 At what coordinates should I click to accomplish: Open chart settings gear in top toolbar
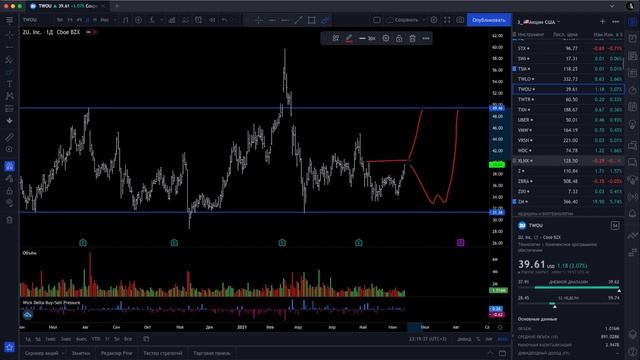pos(434,20)
